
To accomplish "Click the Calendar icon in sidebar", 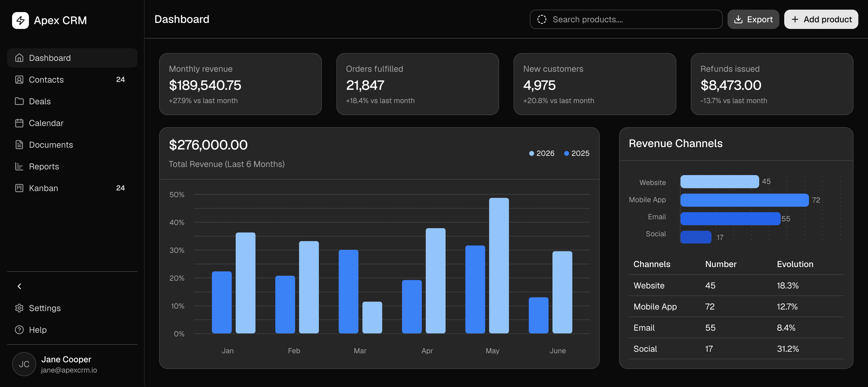I will click(x=19, y=123).
